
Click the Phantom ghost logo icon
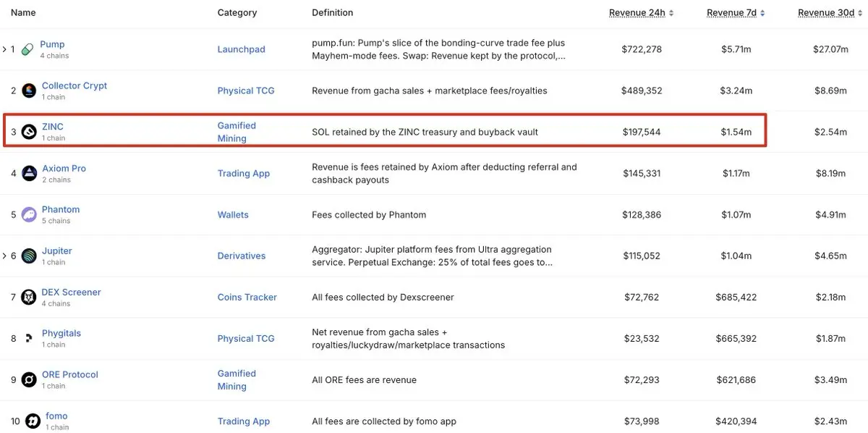click(x=29, y=214)
